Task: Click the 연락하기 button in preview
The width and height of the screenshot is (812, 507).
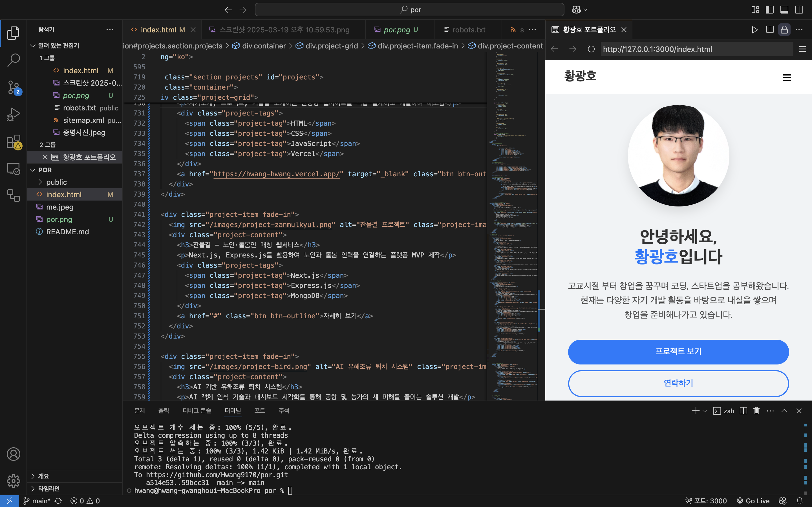Action: click(678, 383)
